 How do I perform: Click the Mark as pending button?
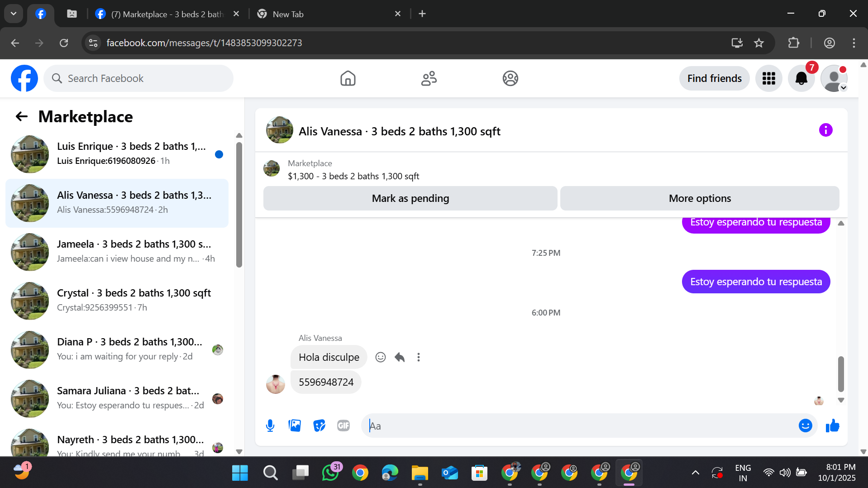point(410,198)
